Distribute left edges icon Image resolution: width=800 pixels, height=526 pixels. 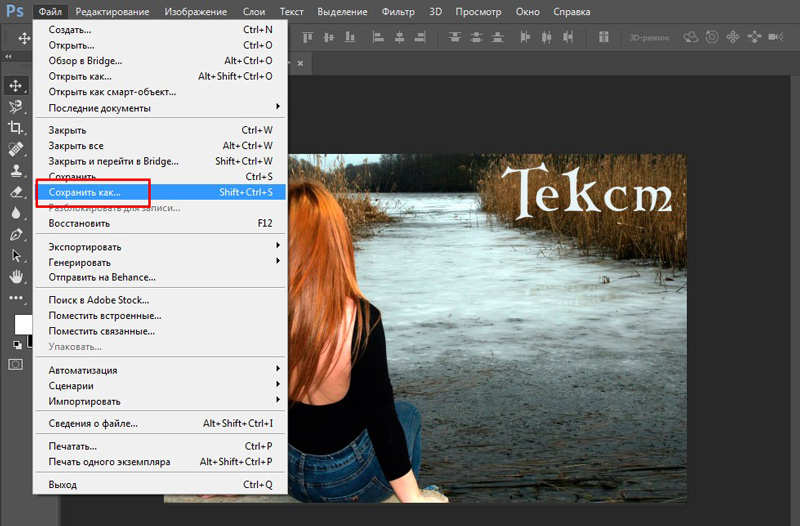[525, 37]
